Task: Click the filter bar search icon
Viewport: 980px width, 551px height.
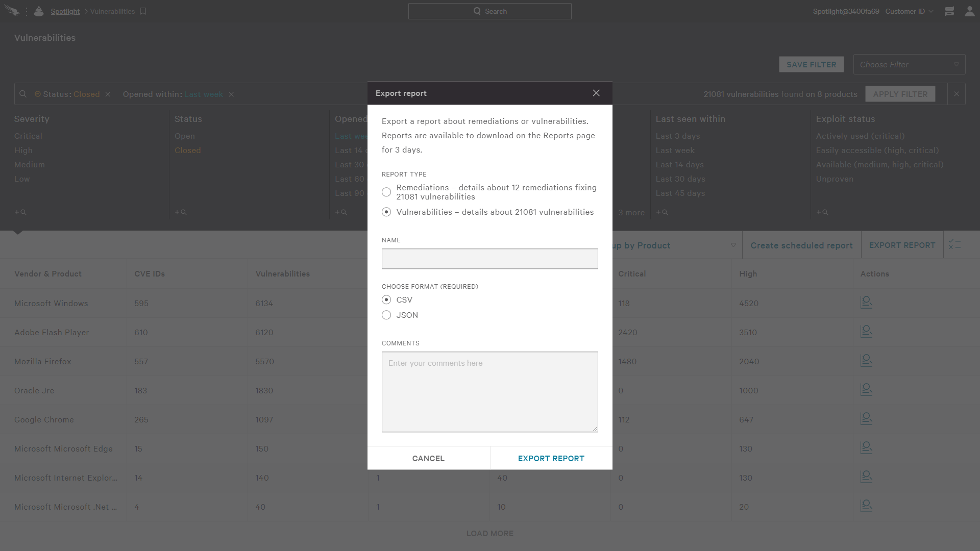Action: tap(23, 94)
